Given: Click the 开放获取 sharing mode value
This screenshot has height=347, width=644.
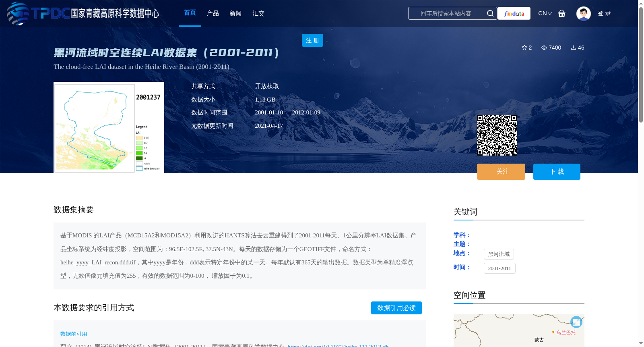Looking at the screenshot, I should click(x=267, y=86).
